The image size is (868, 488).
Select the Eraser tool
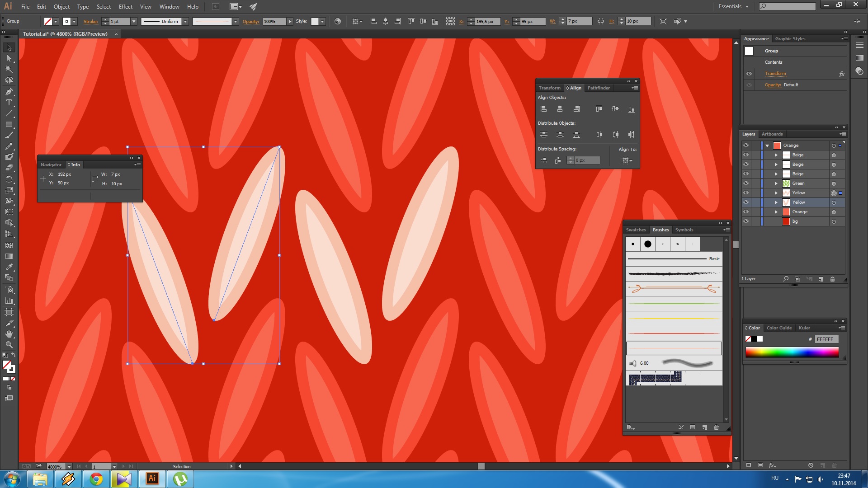(x=9, y=168)
